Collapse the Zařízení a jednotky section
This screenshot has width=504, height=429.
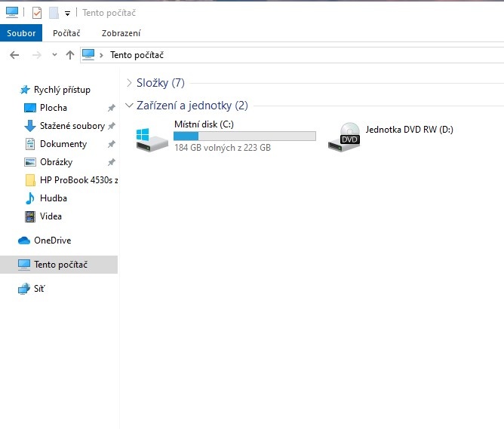pyautogui.click(x=129, y=106)
